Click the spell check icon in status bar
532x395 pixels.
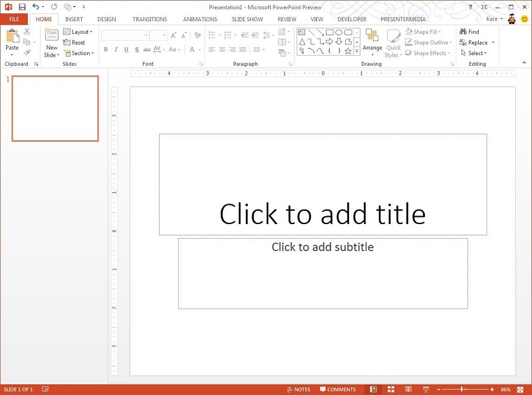(45, 389)
